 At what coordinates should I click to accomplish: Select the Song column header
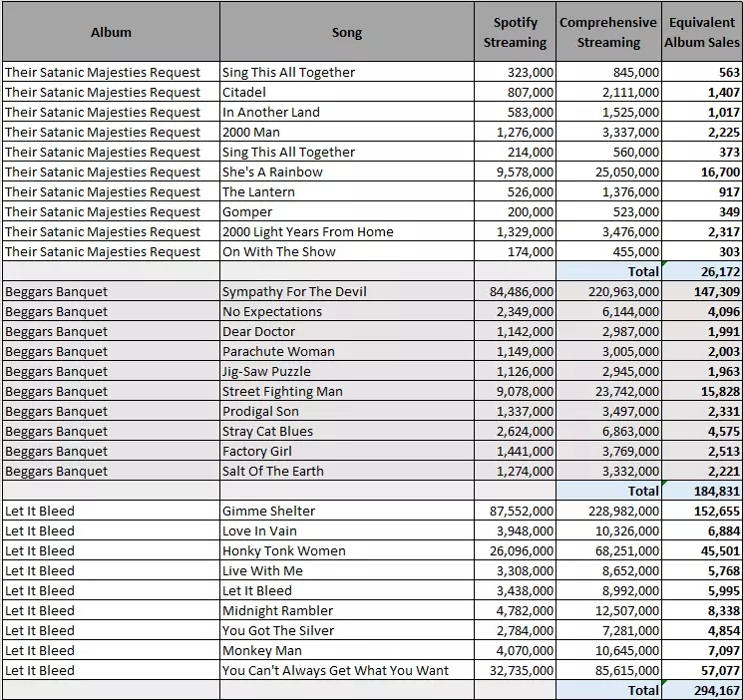click(347, 32)
